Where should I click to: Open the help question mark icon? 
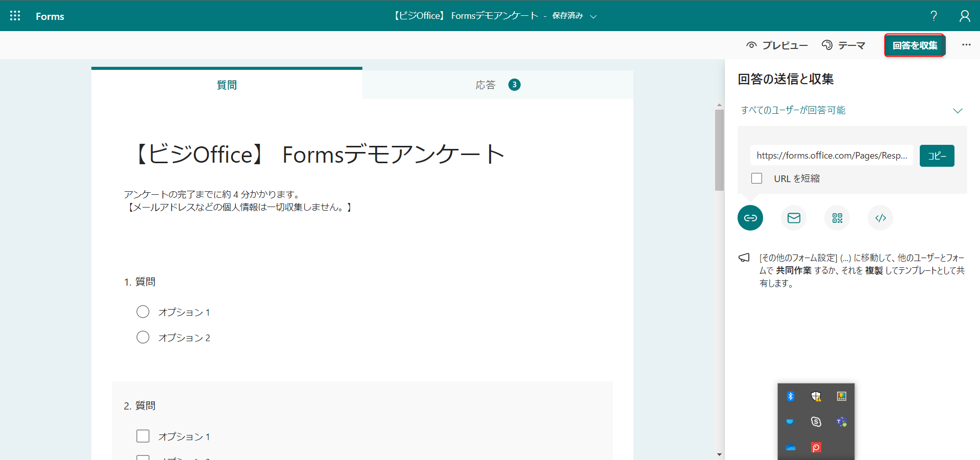934,16
